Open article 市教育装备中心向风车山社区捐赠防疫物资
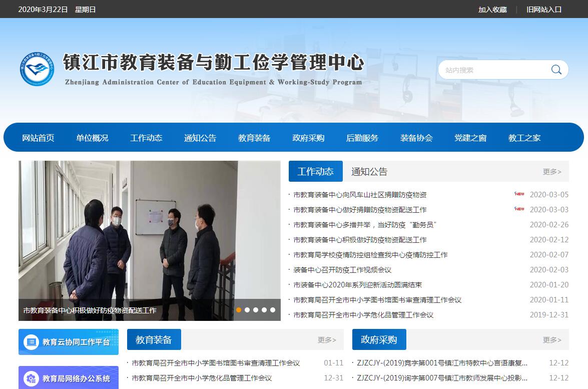The image size is (588, 389). click(360, 195)
